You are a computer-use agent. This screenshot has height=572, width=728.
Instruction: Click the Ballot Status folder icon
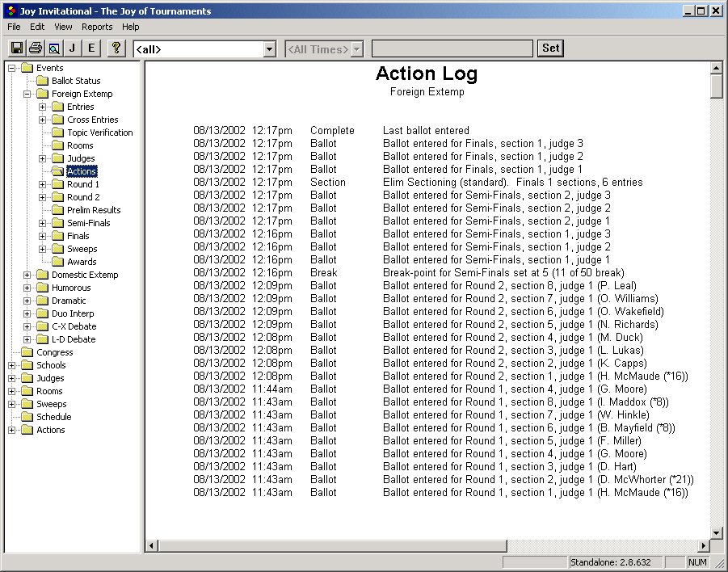pos(43,81)
